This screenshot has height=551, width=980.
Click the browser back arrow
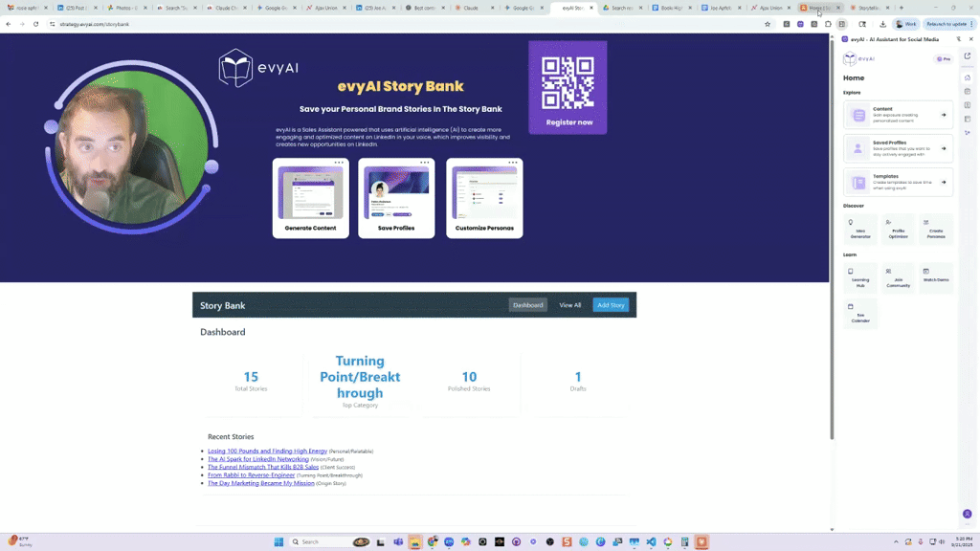point(8,24)
